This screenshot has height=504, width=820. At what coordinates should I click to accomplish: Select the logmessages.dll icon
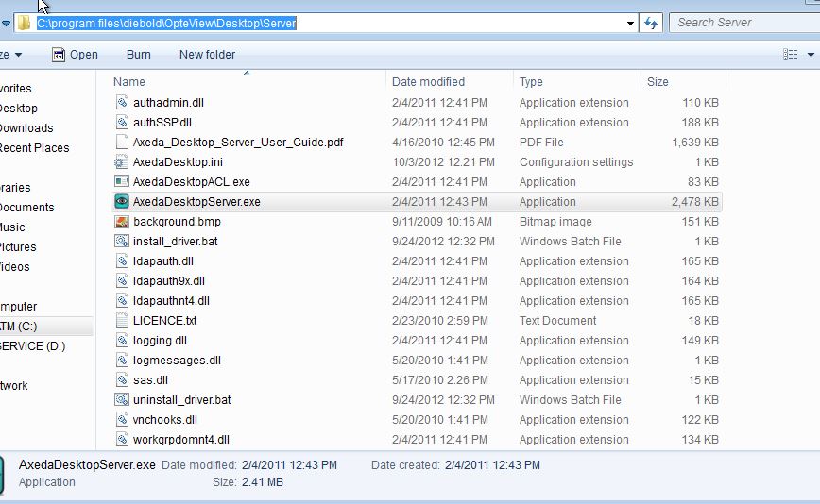pos(122,361)
